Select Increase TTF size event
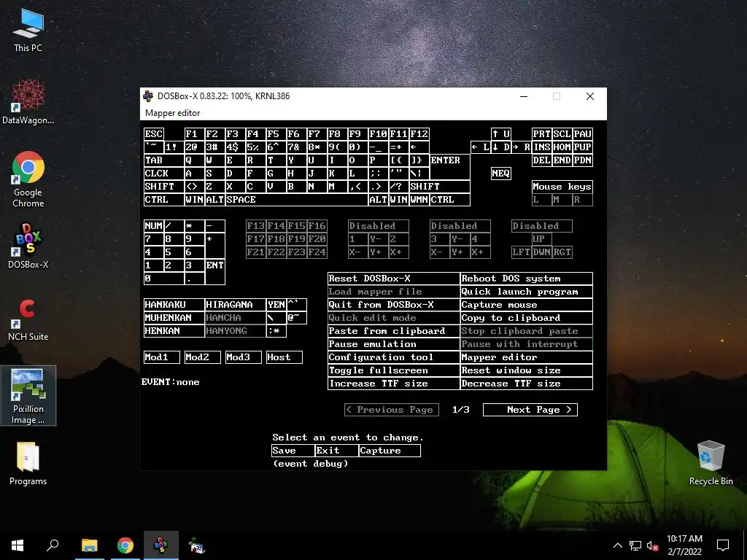 [393, 384]
